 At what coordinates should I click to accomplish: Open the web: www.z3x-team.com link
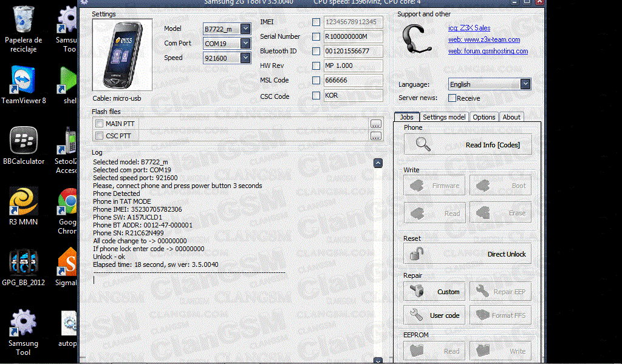click(x=484, y=39)
